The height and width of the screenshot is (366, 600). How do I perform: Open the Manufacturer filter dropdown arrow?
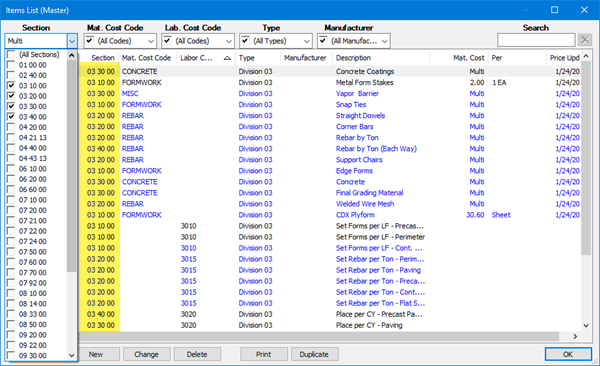[x=385, y=41]
